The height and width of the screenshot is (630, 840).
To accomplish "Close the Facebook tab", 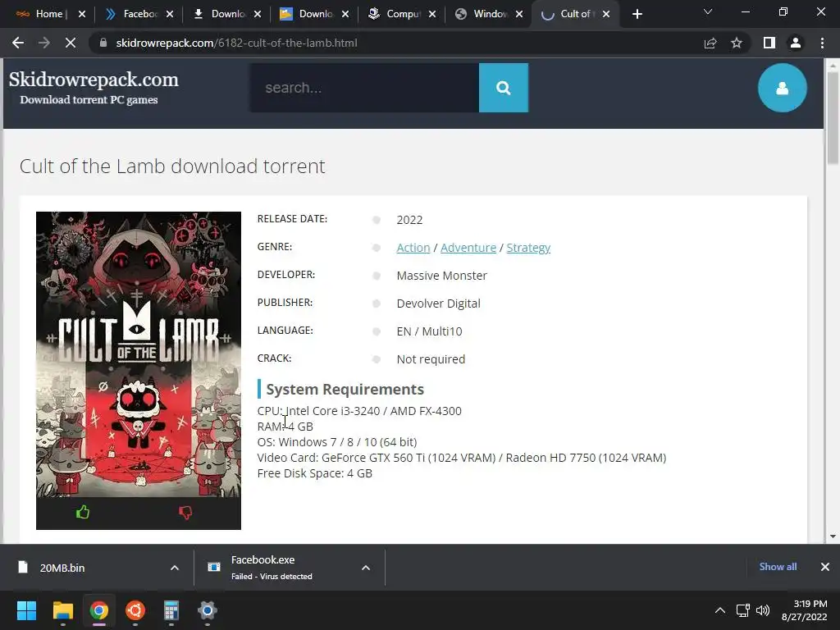I will point(170,14).
